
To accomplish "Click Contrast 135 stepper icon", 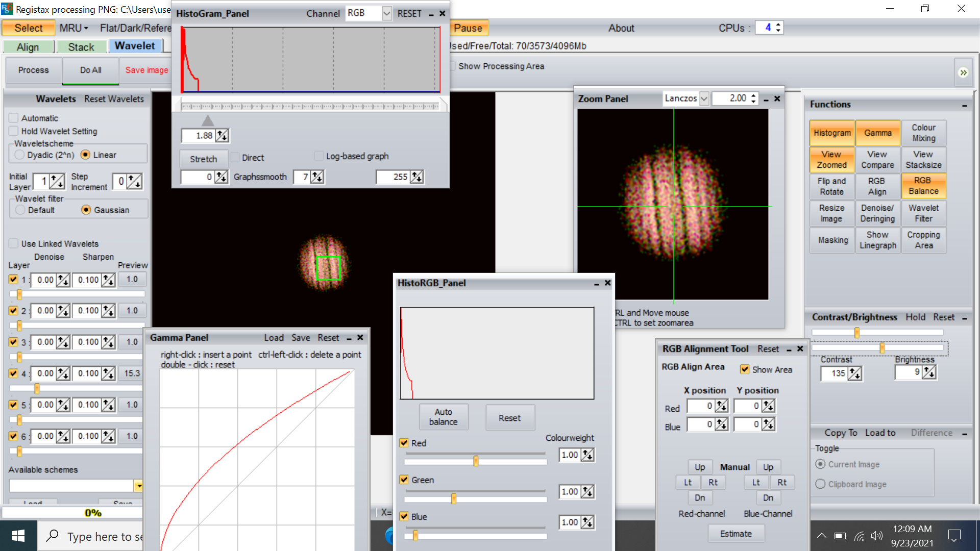I will pos(855,373).
